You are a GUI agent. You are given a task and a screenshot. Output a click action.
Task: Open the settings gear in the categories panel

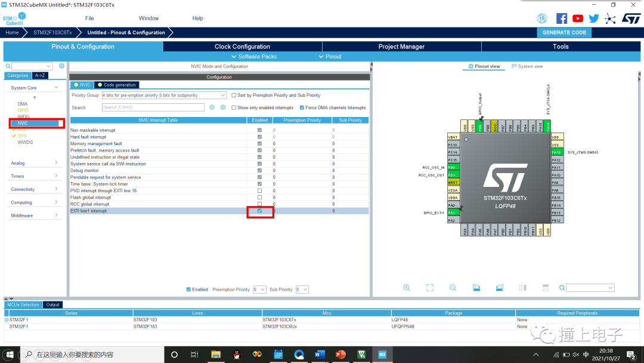pyautogui.click(x=61, y=66)
